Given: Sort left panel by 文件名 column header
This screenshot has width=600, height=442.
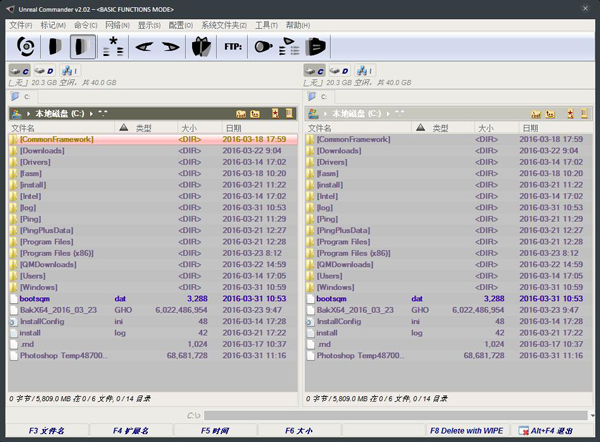Looking at the screenshot, I should point(61,128).
